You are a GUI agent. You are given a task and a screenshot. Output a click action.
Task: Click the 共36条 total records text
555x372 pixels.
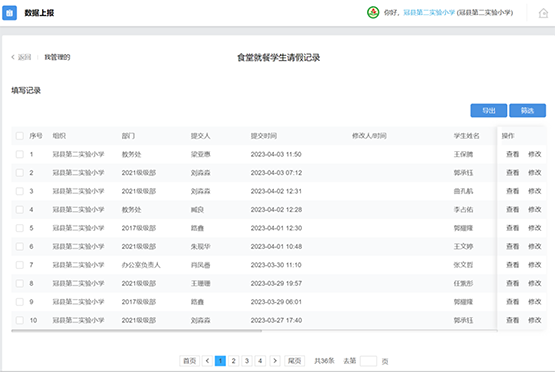(x=324, y=361)
